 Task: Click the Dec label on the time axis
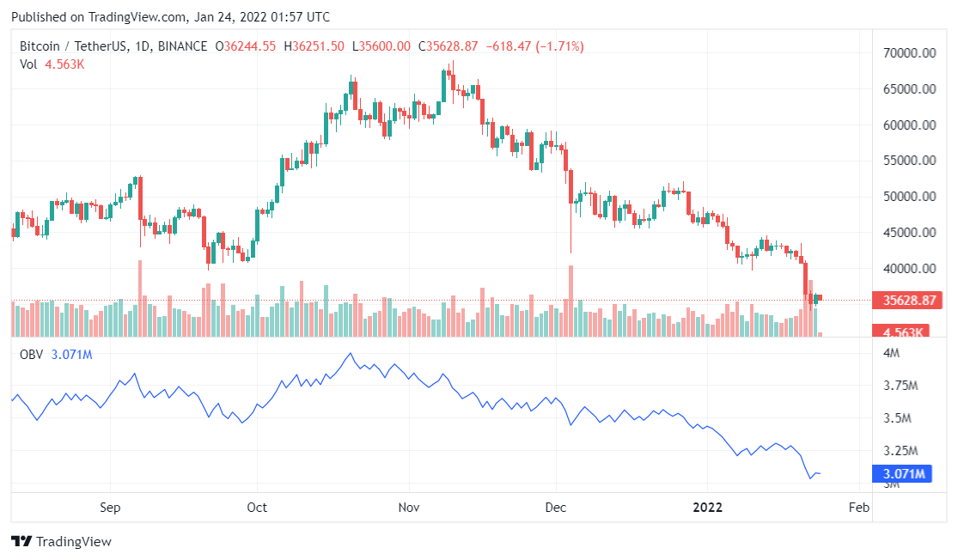(556, 507)
